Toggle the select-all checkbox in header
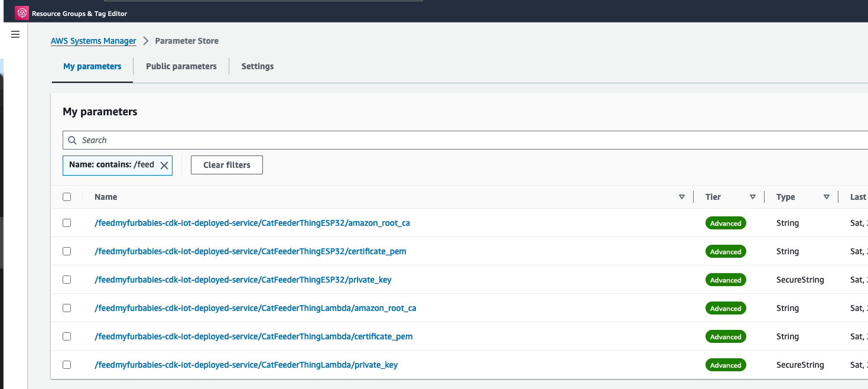This screenshot has height=389, width=868. [67, 197]
